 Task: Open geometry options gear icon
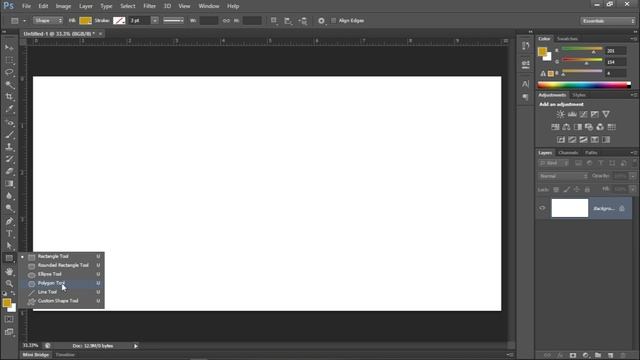(322, 20)
